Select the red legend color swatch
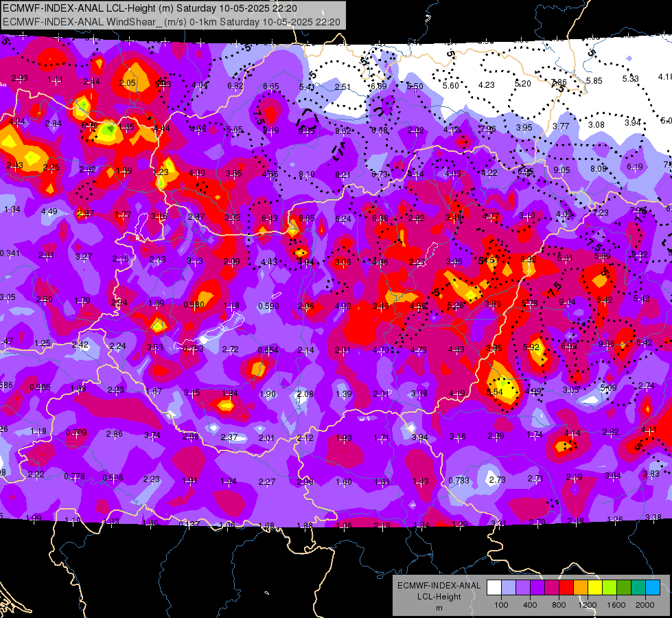672x618 pixels. tap(566, 587)
